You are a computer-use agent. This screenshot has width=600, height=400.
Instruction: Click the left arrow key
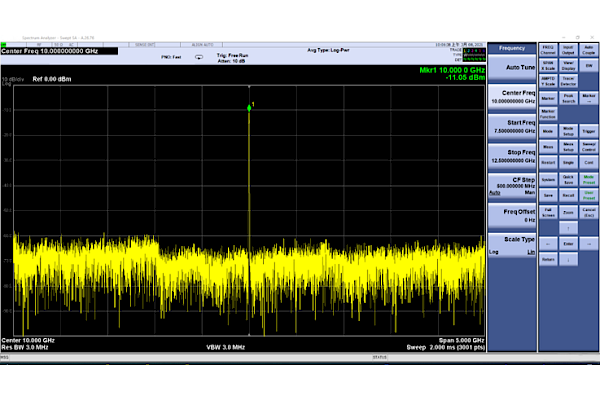548,243
